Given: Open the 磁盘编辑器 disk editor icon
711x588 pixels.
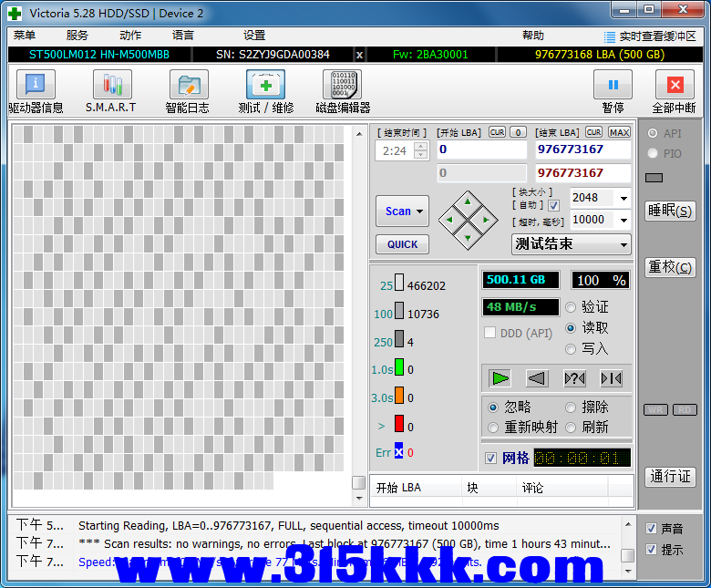Looking at the screenshot, I should click(341, 86).
